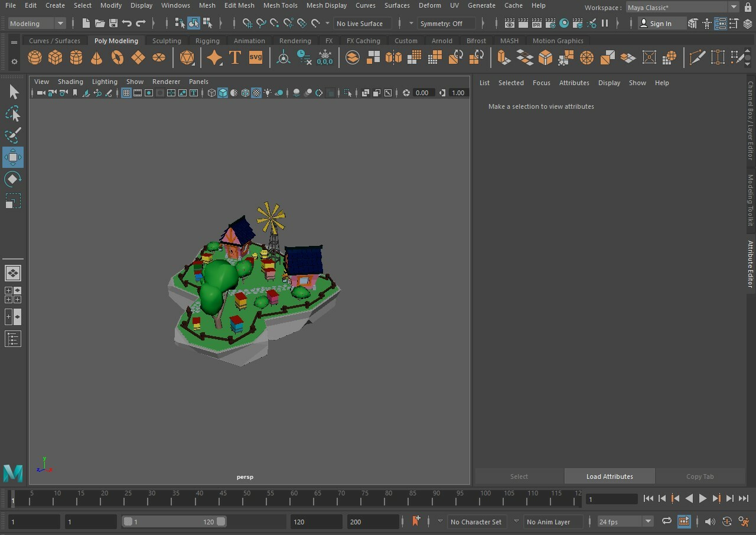Switch to the Rigging shelf tab
Viewport: 756px width, 535px height.
click(x=207, y=41)
